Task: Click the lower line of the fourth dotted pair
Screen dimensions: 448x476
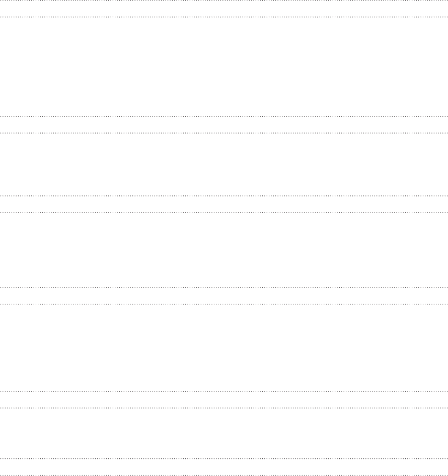Action: [x=224, y=304]
